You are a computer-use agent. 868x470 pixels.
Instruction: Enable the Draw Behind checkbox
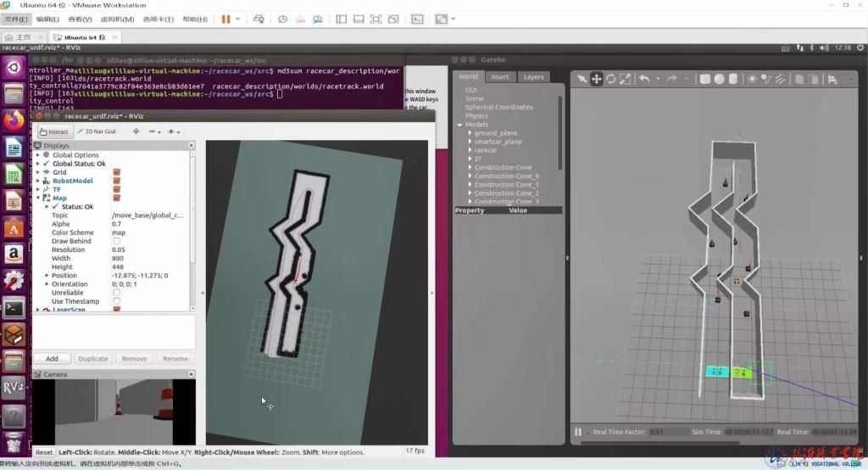coord(117,241)
